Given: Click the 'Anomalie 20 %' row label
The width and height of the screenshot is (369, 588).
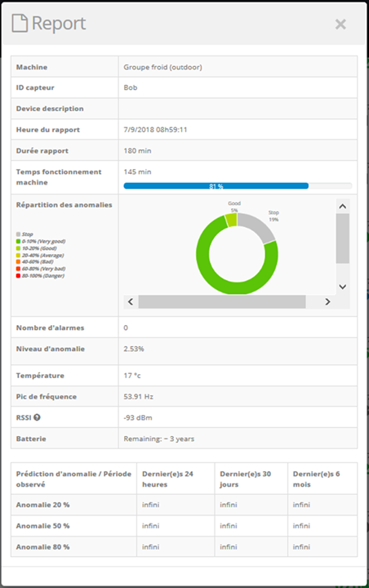Looking at the screenshot, I should point(42,505).
